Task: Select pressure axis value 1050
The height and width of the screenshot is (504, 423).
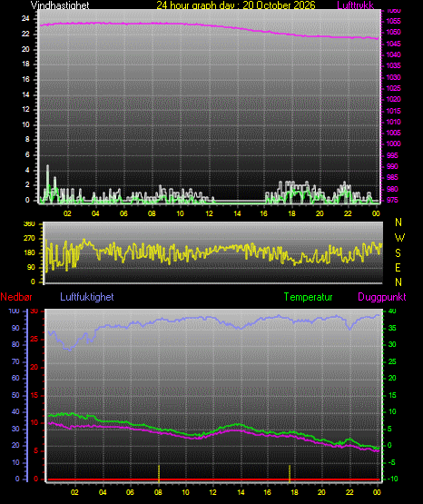Action: click(393, 32)
